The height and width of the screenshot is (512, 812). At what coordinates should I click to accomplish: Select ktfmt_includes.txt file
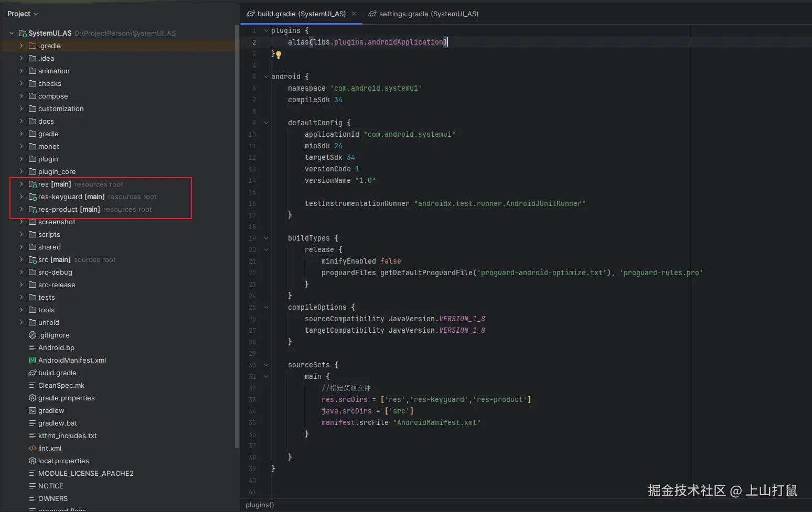(x=68, y=435)
